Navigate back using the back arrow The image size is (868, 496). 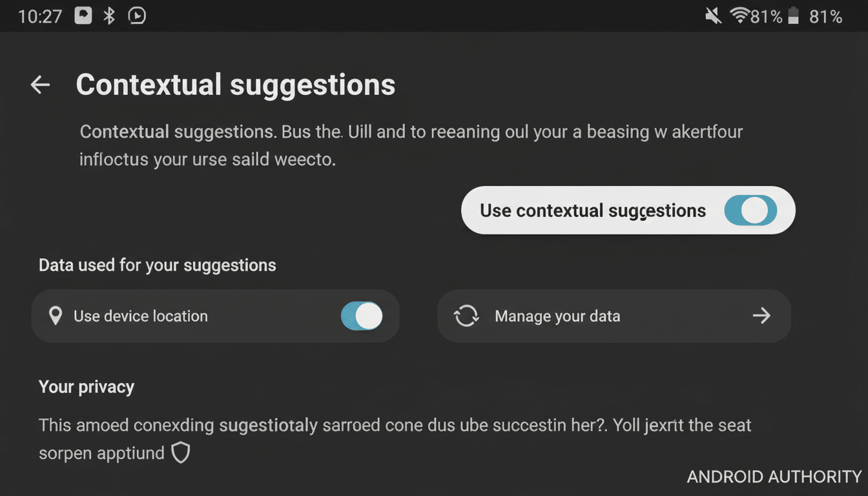click(39, 85)
